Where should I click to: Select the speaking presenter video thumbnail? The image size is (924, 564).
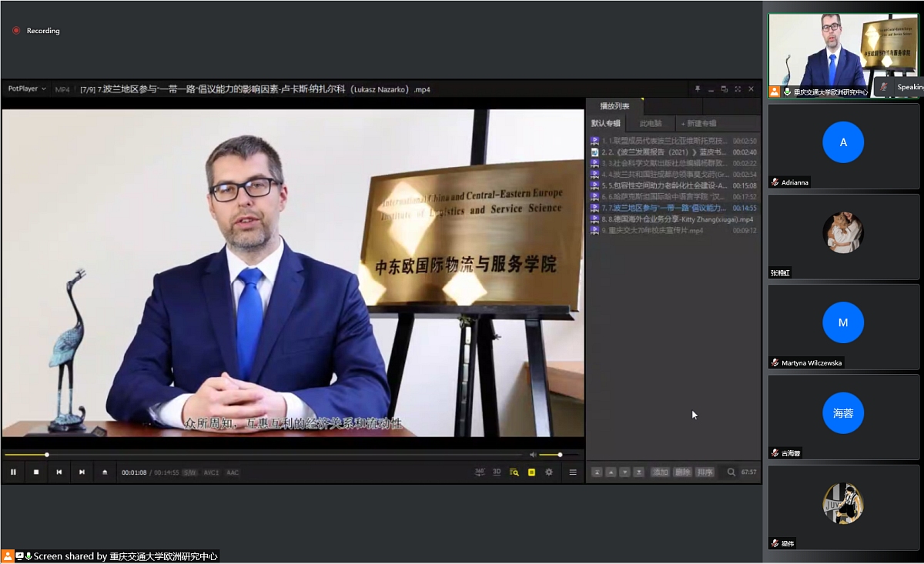pos(843,55)
